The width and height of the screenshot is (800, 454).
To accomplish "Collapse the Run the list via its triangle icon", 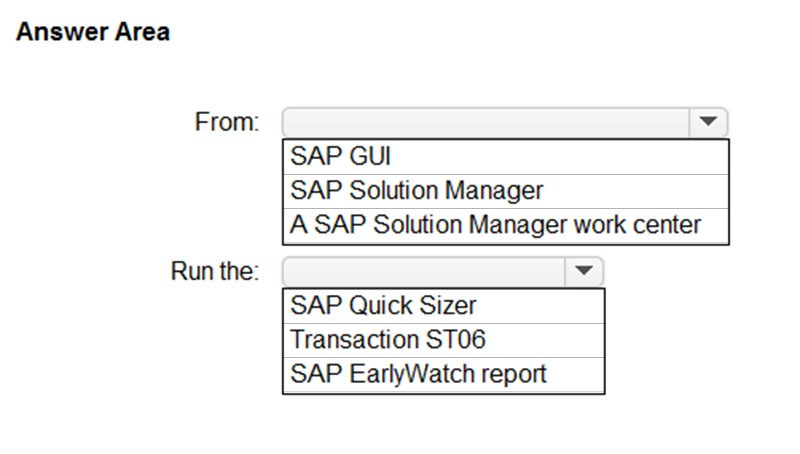I will click(584, 271).
